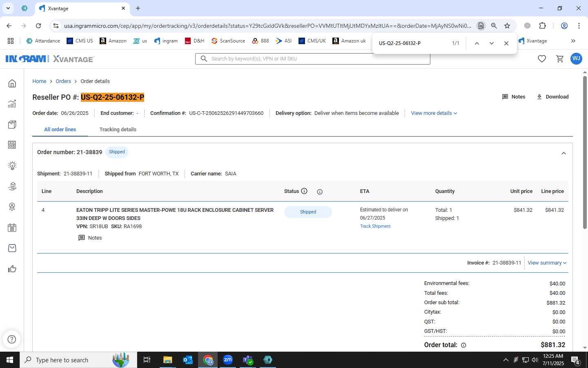Click the thumbs-up feedback sidebar icon
588x368 pixels.
[12, 269]
